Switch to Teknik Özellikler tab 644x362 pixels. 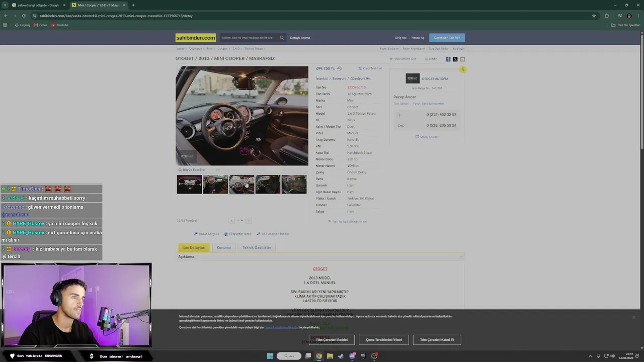point(257,247)
